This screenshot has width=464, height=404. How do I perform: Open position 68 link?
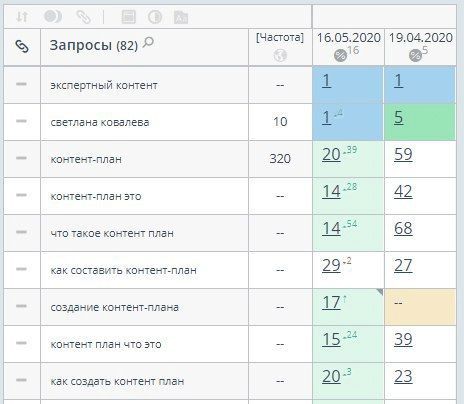(403, 229)
